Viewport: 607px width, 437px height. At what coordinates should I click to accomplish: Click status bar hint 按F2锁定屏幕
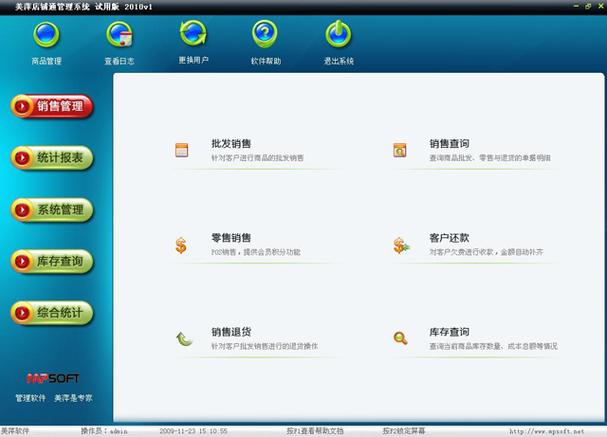(x=404, y=431)
